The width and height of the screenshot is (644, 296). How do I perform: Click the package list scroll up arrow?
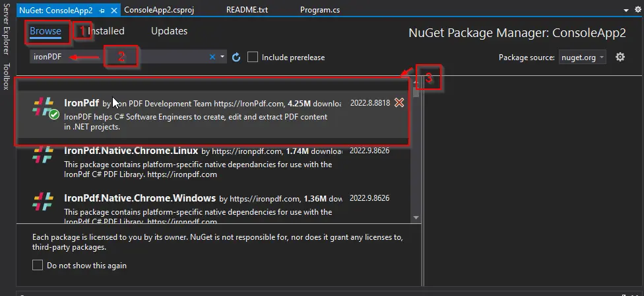(x=416, y=82)
